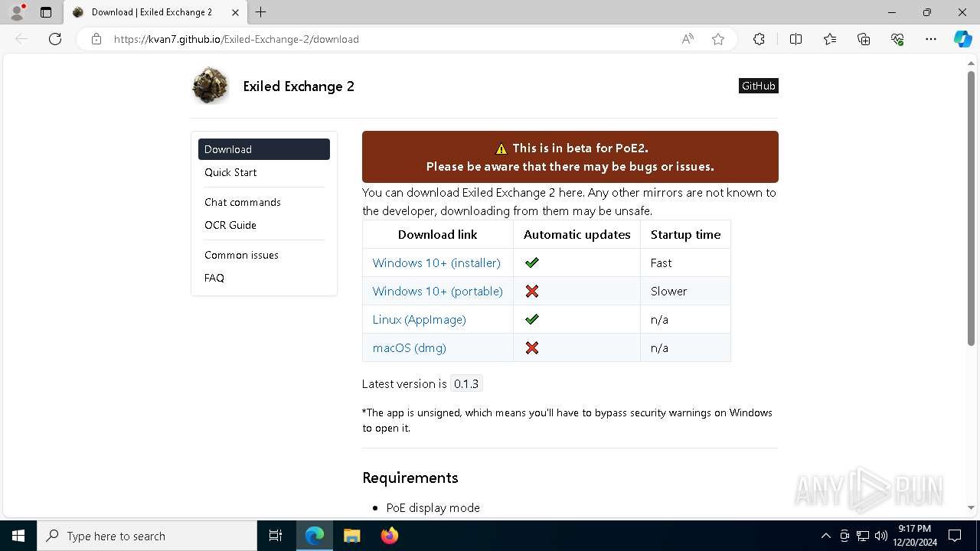Download Windows 10+ (portable)

[438, 291]
